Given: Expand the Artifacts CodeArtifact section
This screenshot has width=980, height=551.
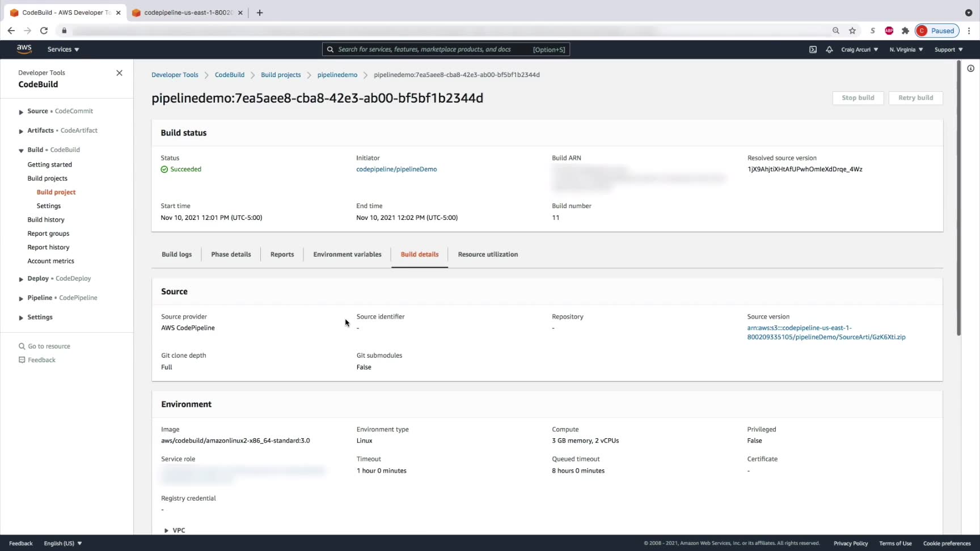Looking at the screenshot, I should [21, 131].
